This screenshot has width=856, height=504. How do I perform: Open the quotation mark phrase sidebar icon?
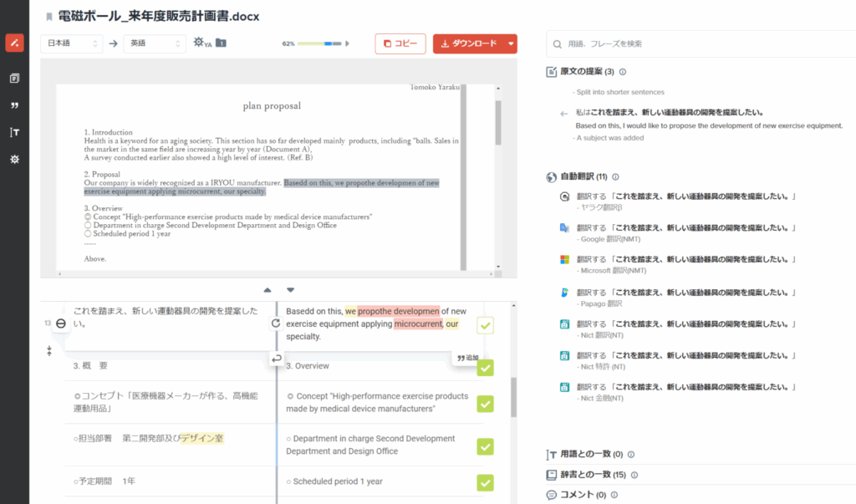tap(14, 105)
